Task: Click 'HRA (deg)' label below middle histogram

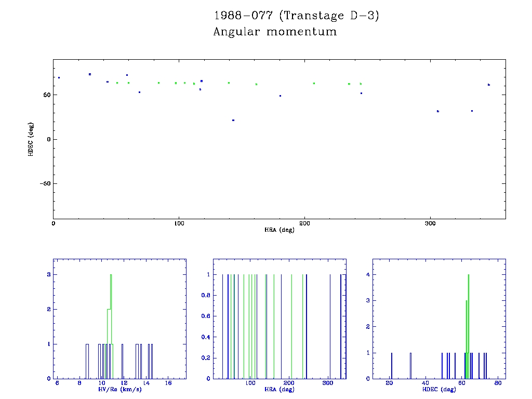Action: pyautogui.click(x=280, y=390)
